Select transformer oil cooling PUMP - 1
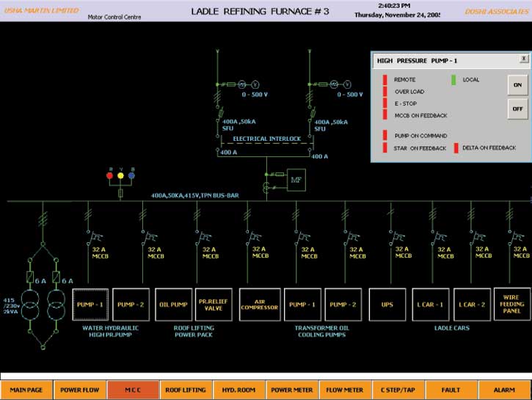The image size is (532, 400). 302,305
